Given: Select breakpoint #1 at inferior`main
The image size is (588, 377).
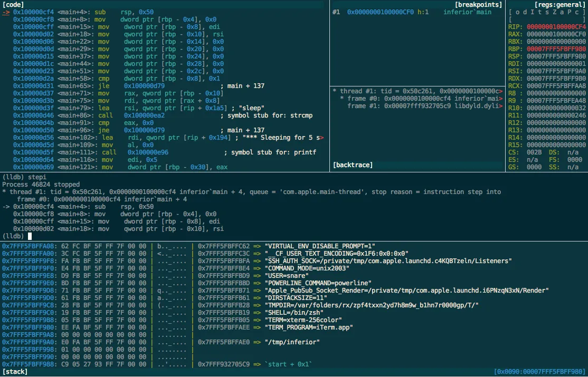Looking at the screenshot, I should [x=412, y=12].
